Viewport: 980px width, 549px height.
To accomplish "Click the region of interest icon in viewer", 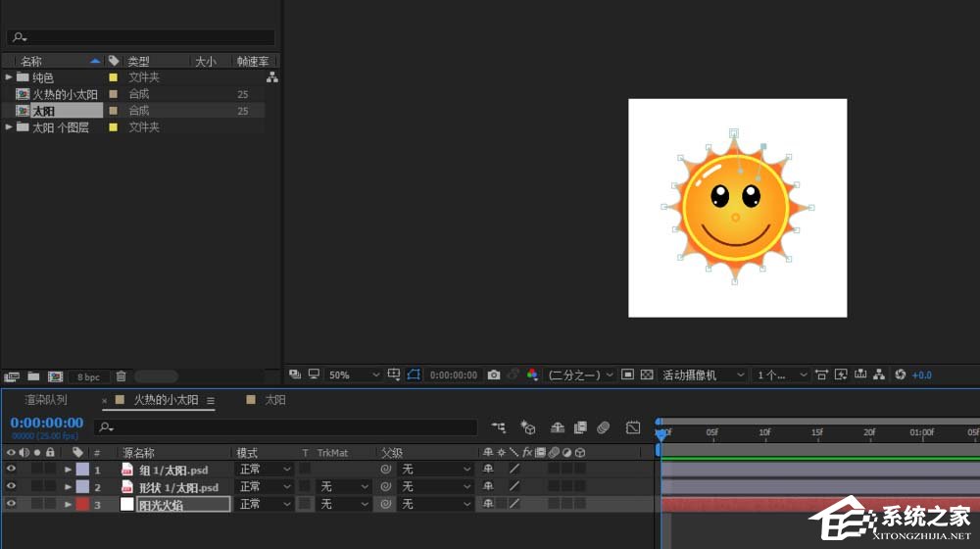I will 627,374.
